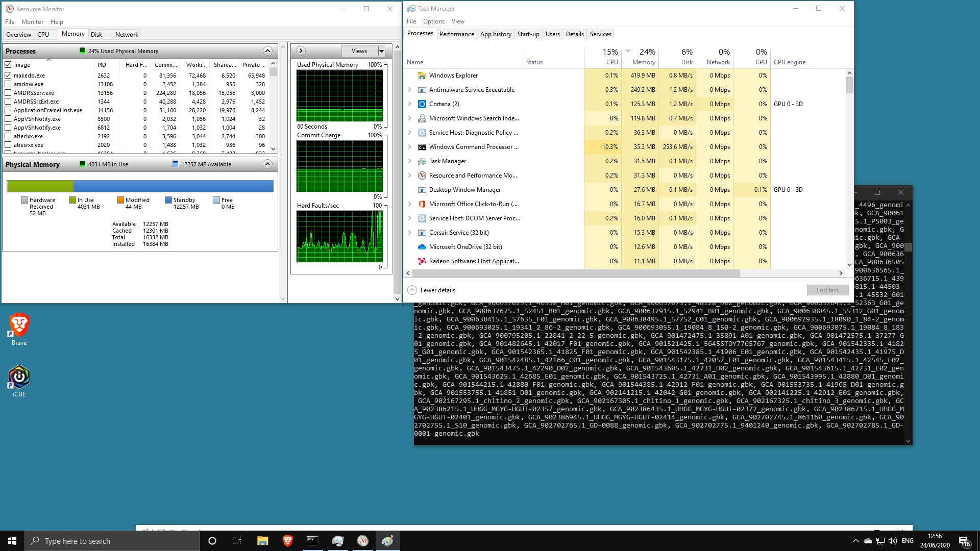This screenshot has width=980, height=551.
Task: Click the Task Manager vertical scrollbar thumb
Action: 849,85
